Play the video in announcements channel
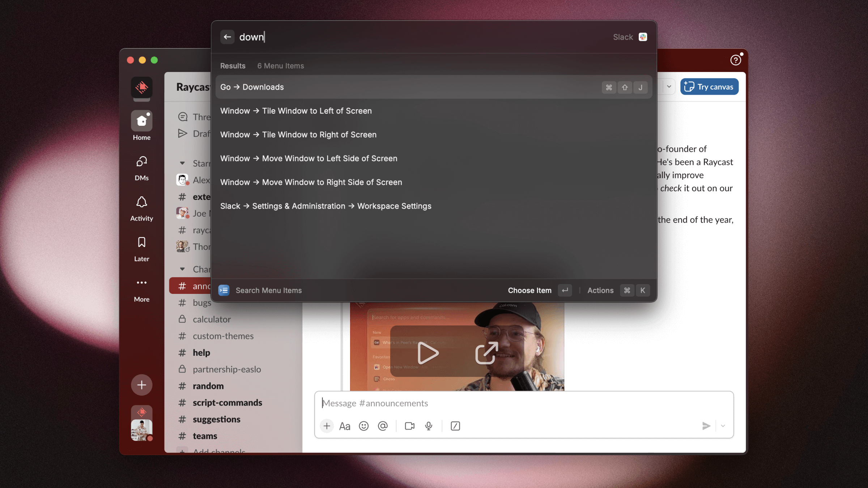The image size is (868, 488). click(x=428, y=353)
